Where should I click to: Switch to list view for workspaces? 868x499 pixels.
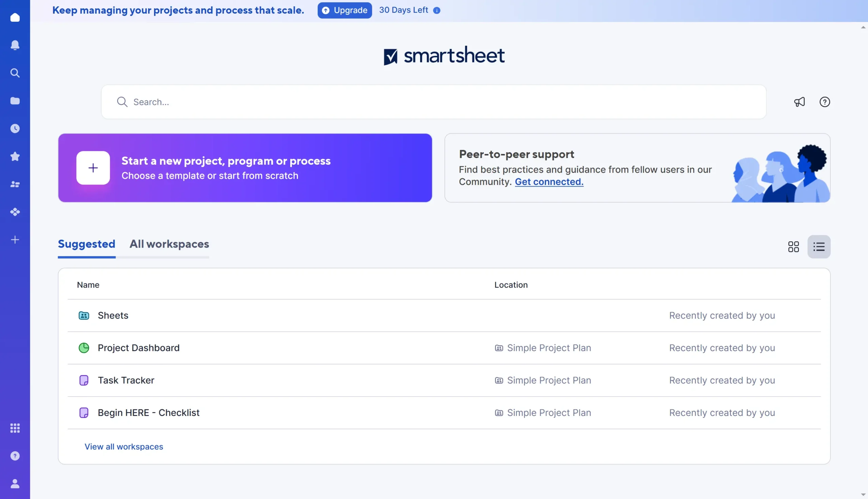(819, 246)
